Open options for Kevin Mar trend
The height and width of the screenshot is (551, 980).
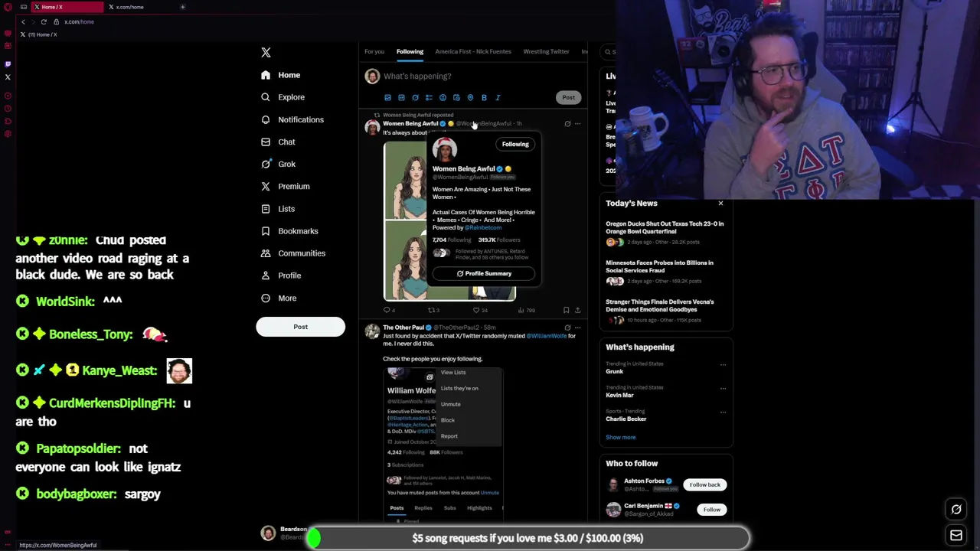click(x=723, y=388)
